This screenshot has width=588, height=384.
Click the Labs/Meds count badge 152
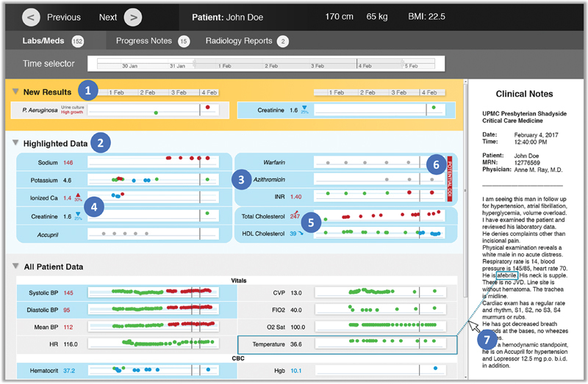click(78, 41)
